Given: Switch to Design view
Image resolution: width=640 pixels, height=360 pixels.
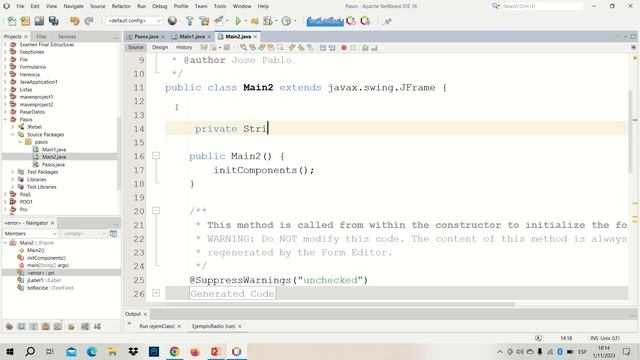Looking at the screenshot, I should pyautogui.click(x=160, y=47).
